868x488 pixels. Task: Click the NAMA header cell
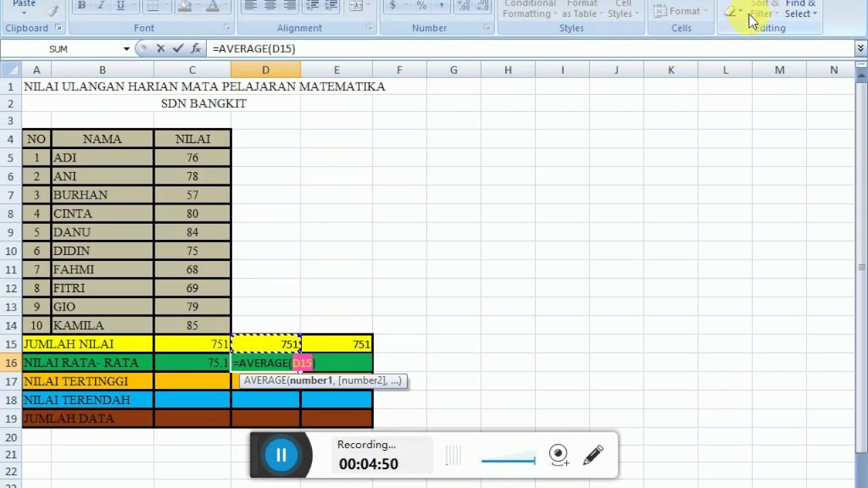pyautogui.click(x=102, y=139)
